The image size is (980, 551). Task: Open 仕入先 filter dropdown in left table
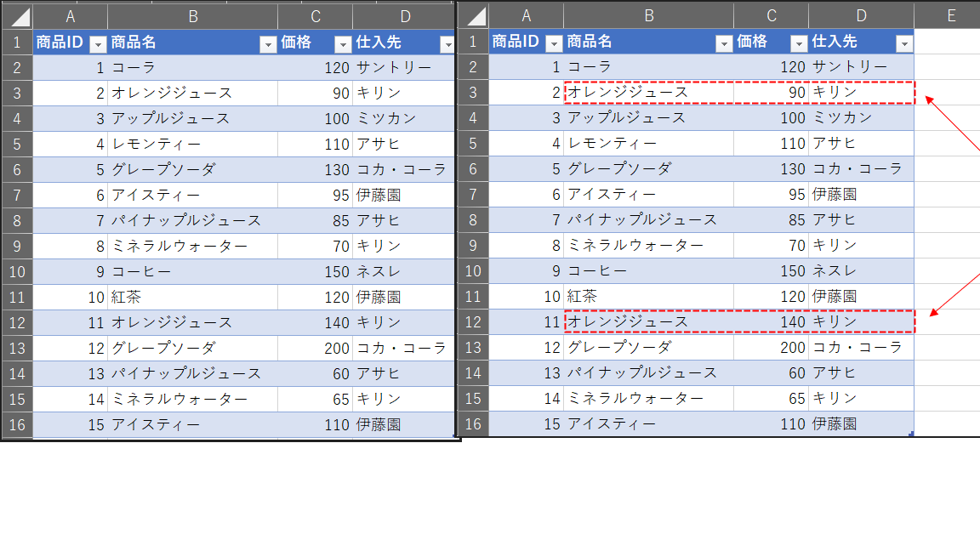click(447, 44)
